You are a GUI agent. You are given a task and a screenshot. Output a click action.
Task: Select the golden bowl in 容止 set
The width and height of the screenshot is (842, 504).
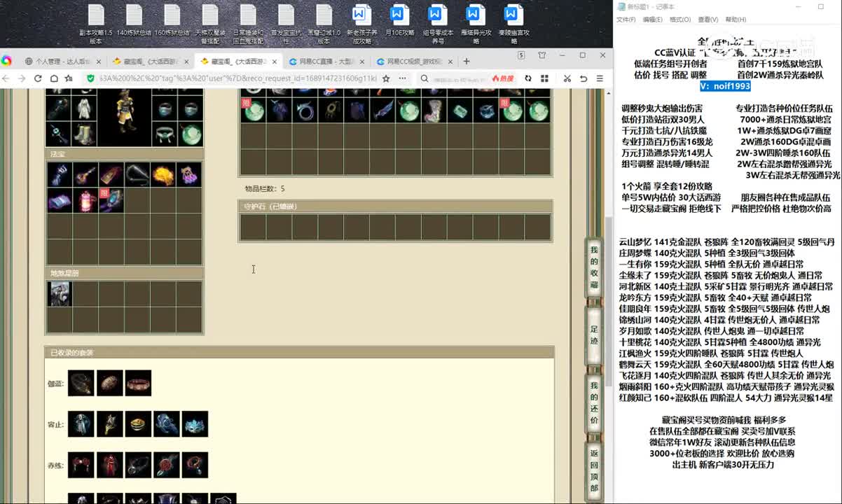(138, 424)
